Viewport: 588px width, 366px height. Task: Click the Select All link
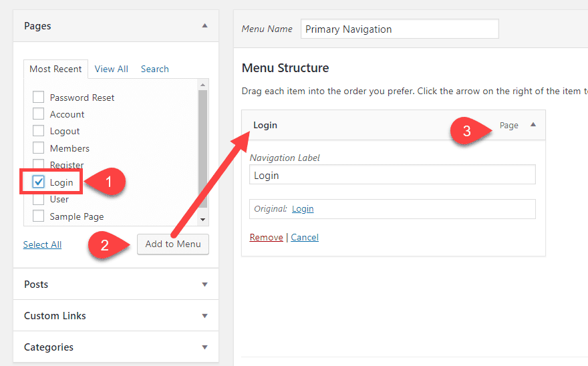42,244
